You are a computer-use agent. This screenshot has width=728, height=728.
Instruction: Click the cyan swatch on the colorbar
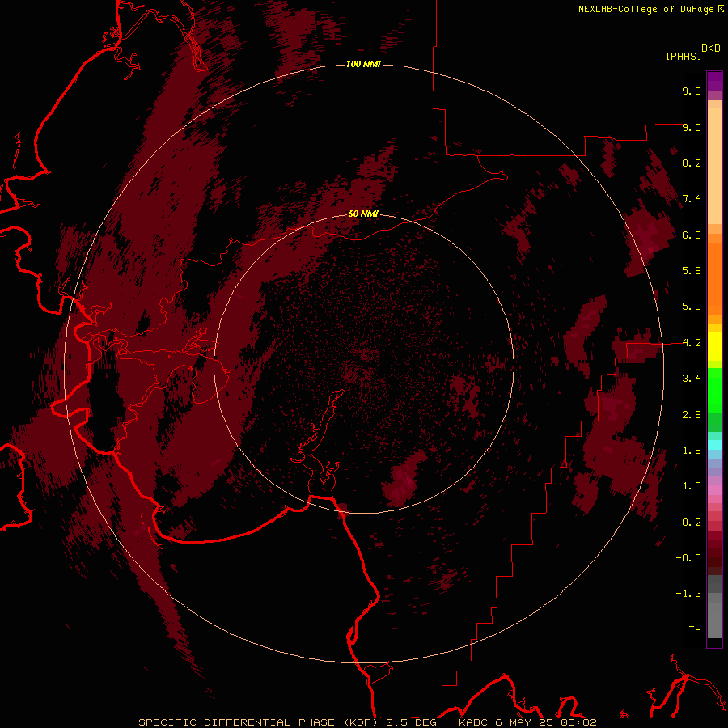point(714,445)
